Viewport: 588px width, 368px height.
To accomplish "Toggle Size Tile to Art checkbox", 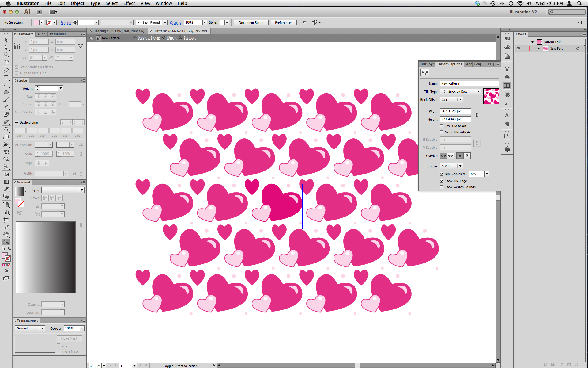I will click(x=441, y=126).
